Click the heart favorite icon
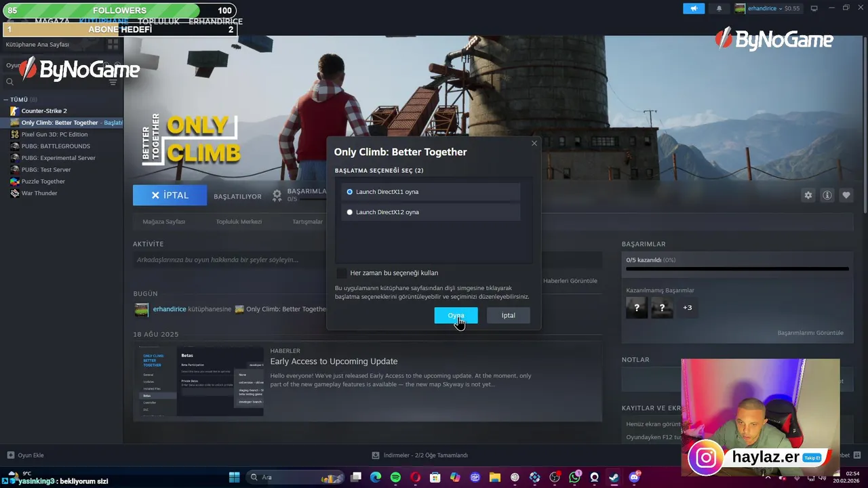 846,195
